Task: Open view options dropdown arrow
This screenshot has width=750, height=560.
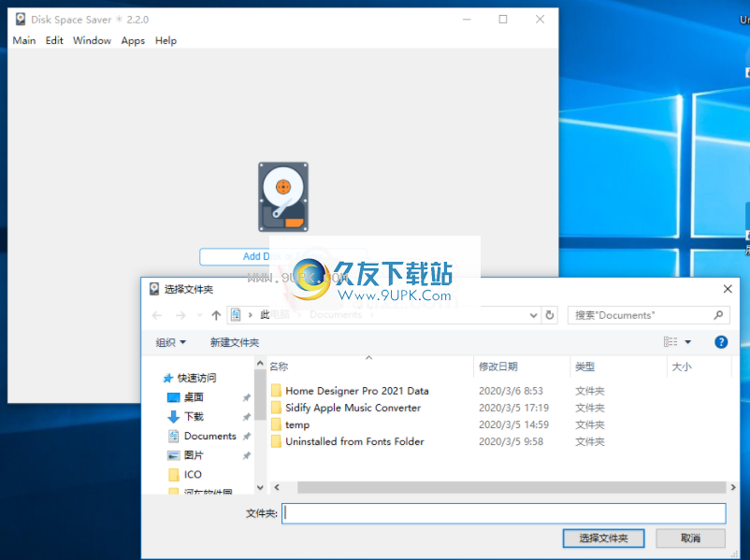Action: coord(688,342)
